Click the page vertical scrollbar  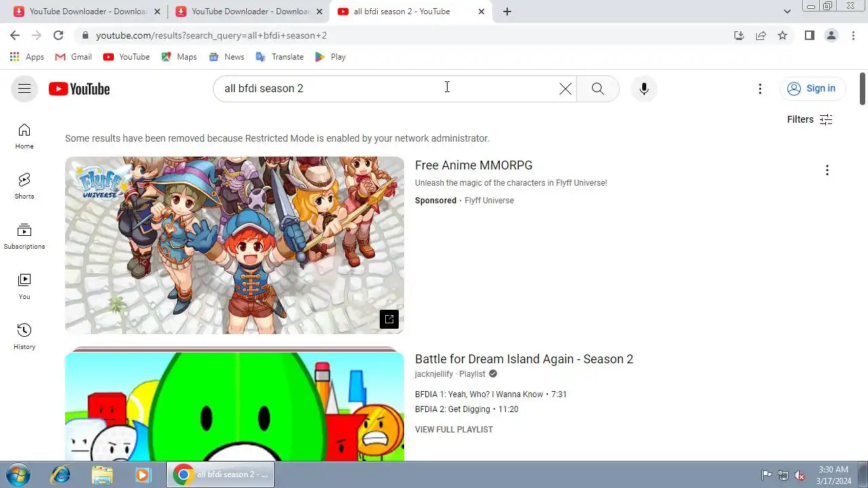tap(863, 89)
